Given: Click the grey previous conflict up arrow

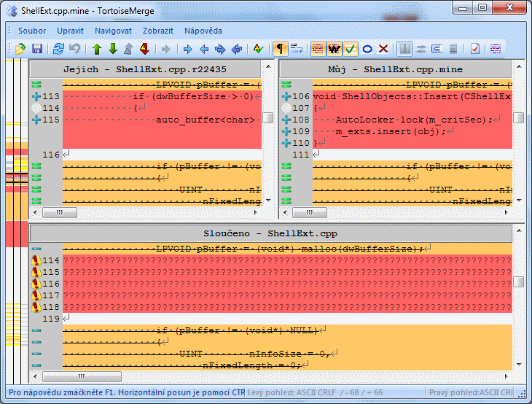Looking at the screenshot, I should (128, 49).
